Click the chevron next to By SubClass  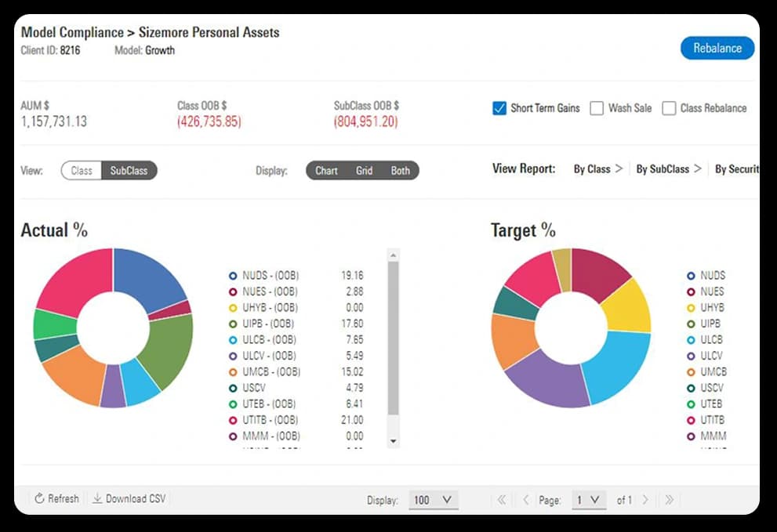[698, 168]
